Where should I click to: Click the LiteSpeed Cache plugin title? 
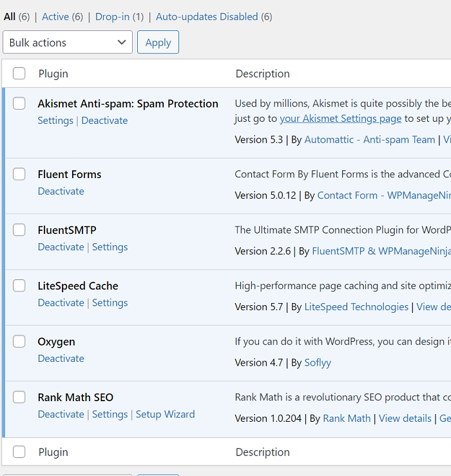tap(78, 286)
